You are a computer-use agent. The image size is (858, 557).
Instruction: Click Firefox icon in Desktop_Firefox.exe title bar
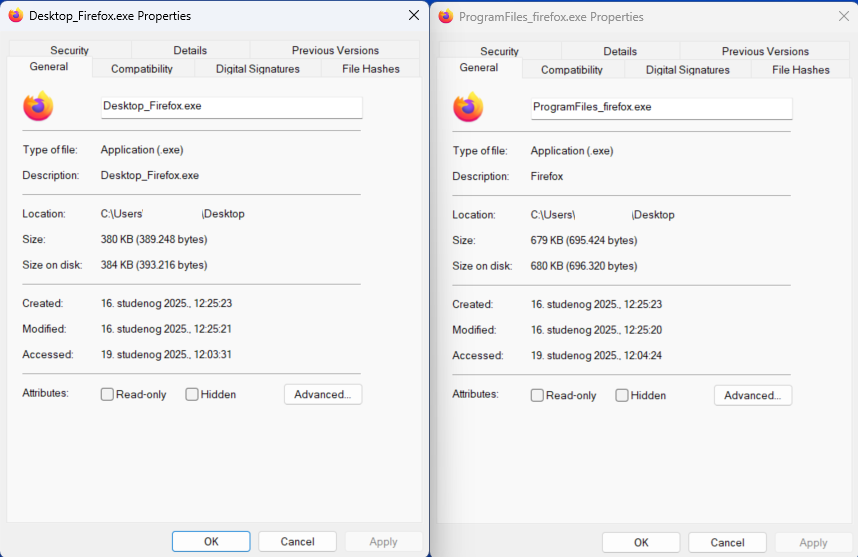coord(16,15)
